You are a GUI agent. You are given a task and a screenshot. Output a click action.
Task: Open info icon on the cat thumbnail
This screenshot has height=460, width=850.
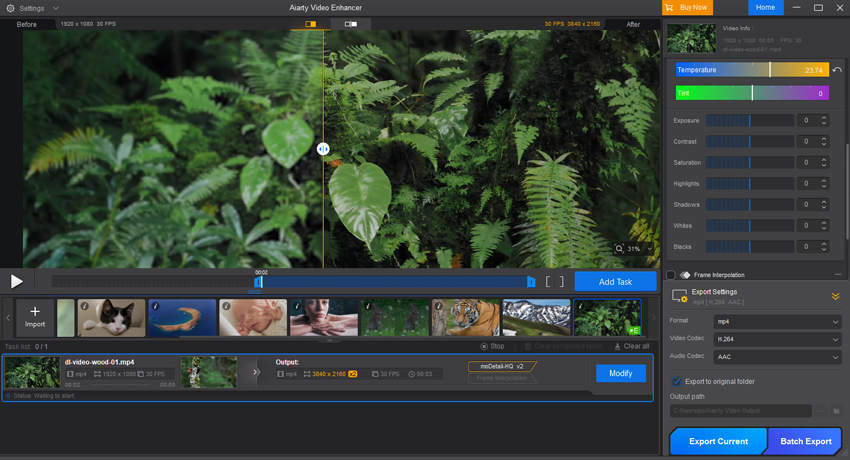(x=85, y=306)
